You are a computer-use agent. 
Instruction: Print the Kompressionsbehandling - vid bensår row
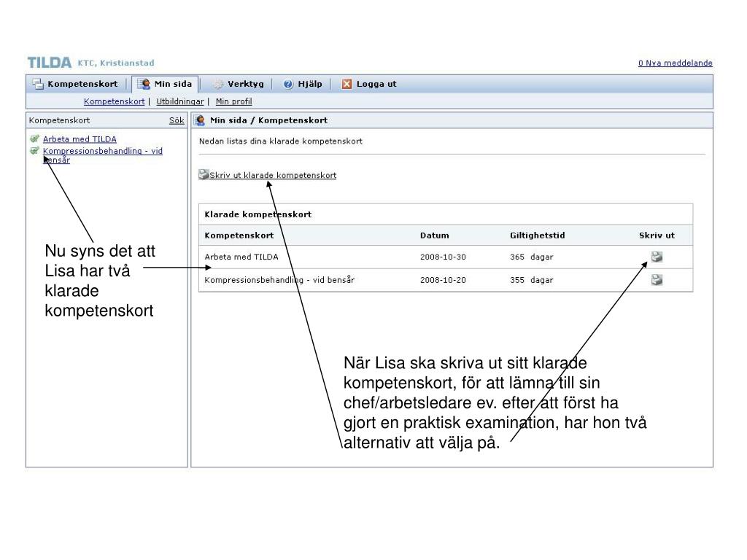(x=657, y=279)
